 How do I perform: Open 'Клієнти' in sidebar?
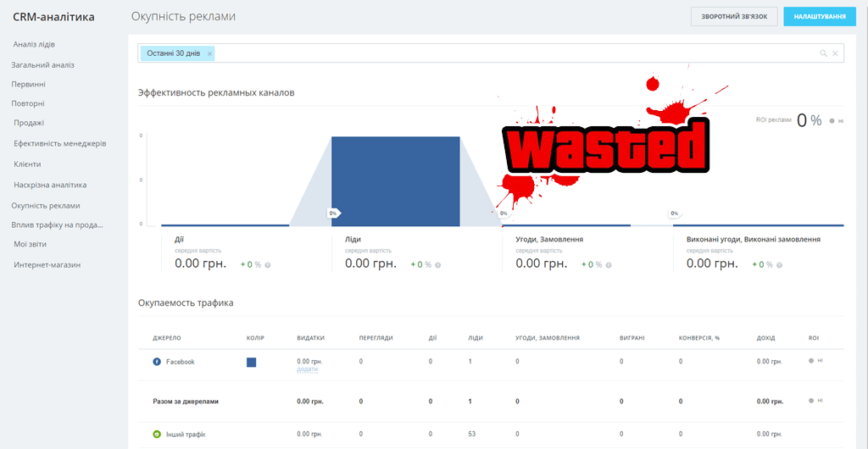tap(27, 164)
